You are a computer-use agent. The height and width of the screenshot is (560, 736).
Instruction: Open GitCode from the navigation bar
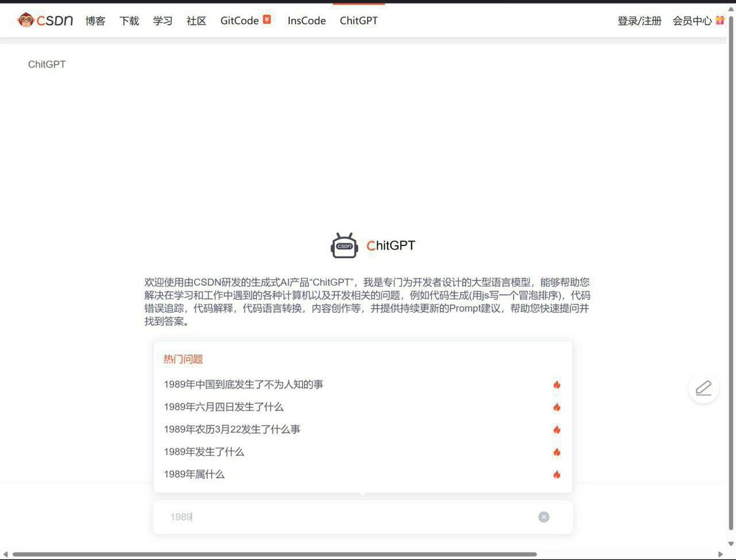240,21
